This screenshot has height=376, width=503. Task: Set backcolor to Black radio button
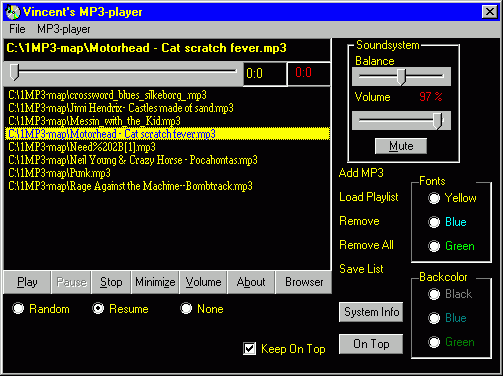coord(434,294)
